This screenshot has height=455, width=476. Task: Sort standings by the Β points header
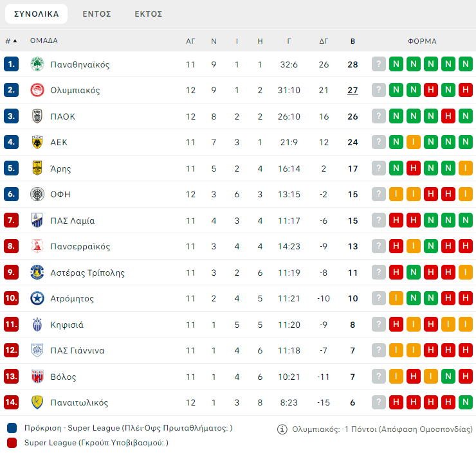(352, 41)
